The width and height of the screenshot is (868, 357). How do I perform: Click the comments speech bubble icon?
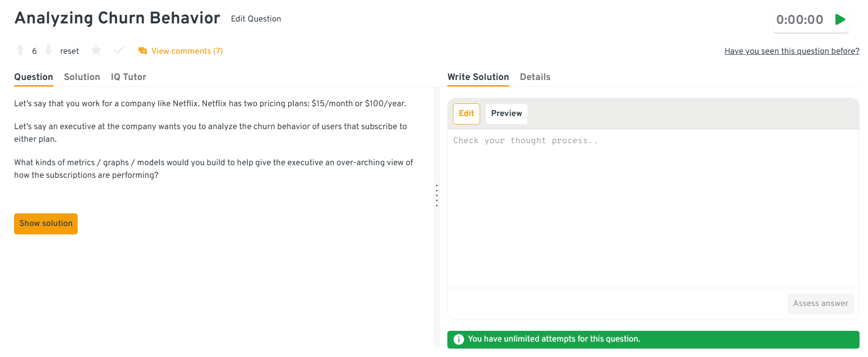(x=143, y=51)
